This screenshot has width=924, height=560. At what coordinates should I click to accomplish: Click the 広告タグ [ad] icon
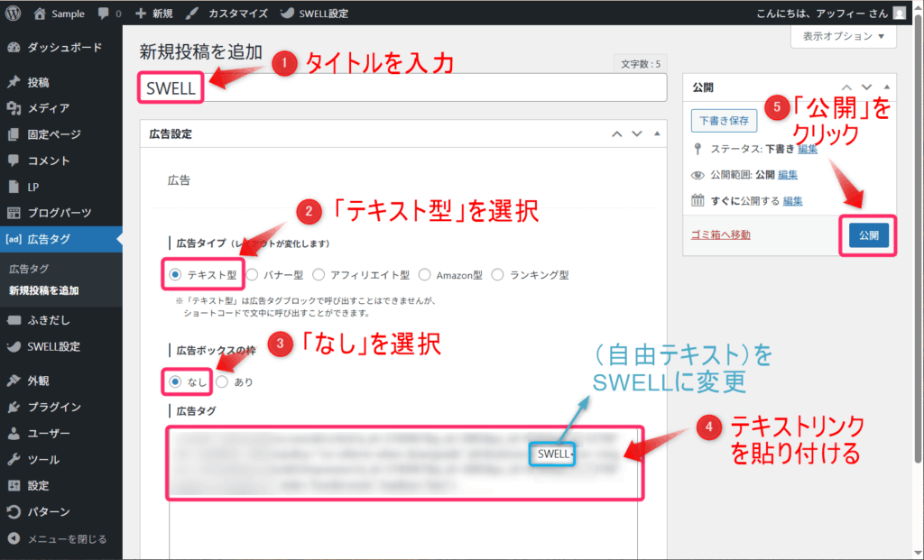[x=14, y=239]
